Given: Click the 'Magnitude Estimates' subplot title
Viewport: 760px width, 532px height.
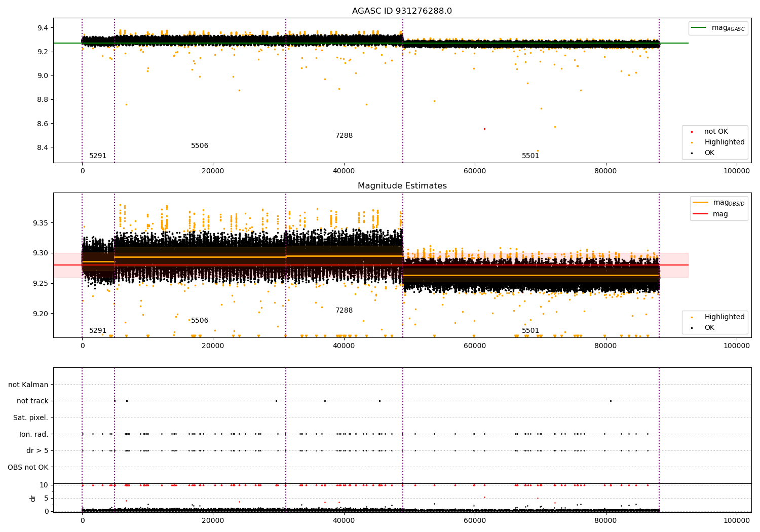Looking at the screenshot, I should click(402, 186).
